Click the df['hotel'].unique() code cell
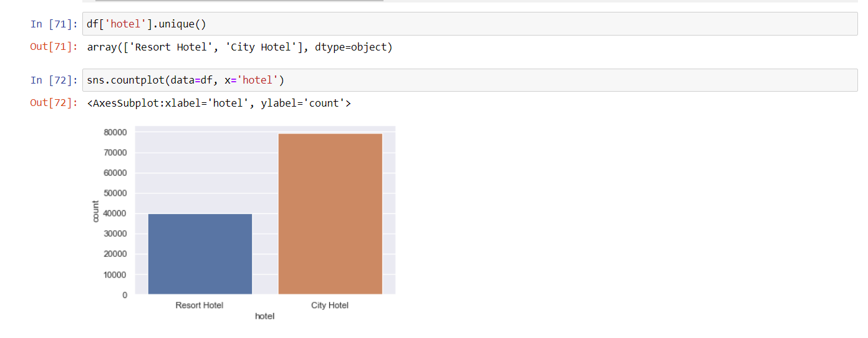Screen dimensions: 868x338 470,24
